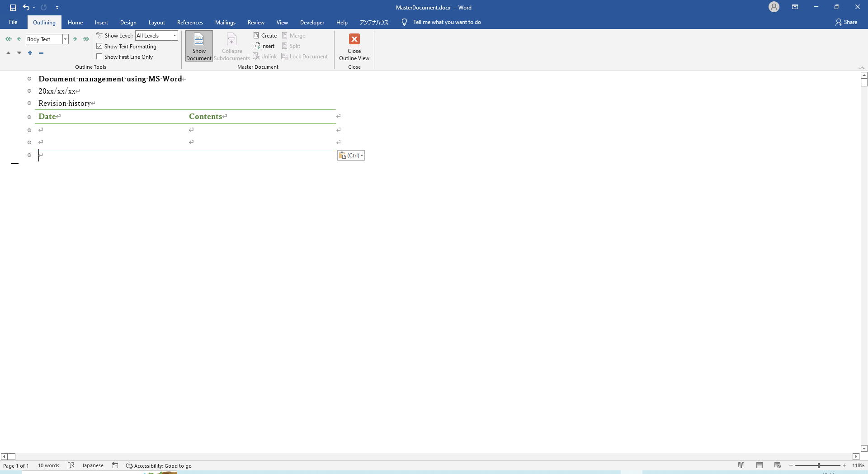Viewport: 868px width, 474px height.
Task: Click the zoom slider handle
Action: pyautogui.click(x=819, y=465)
